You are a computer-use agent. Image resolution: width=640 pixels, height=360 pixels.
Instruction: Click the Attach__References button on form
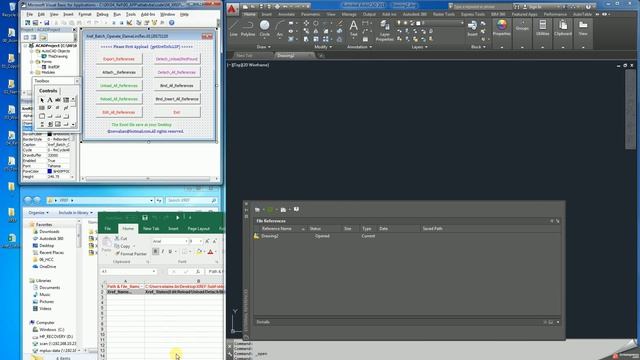[119, 72]
